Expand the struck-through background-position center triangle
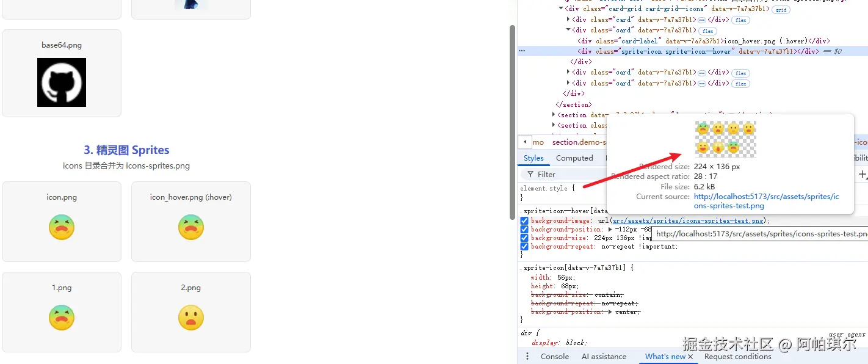Image resolution: width=868 pixels, height=364 pixels. (610, 311)
